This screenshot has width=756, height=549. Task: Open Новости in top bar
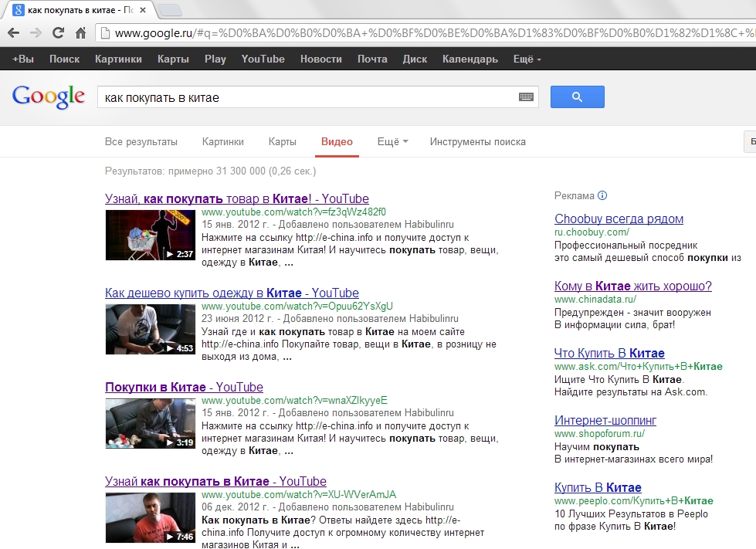point(320,59)
